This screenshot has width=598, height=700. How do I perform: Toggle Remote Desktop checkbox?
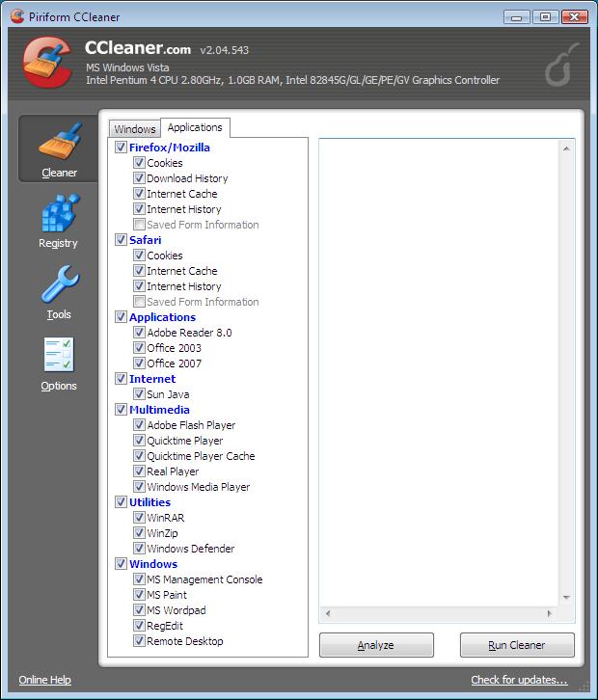[x=139, y=640]
